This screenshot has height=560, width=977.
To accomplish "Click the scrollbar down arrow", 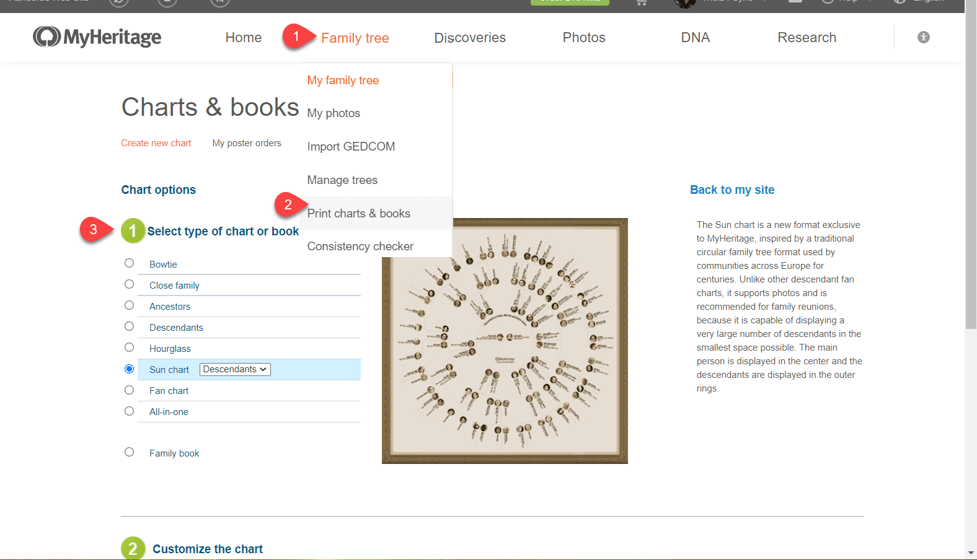I will [971, 553].
